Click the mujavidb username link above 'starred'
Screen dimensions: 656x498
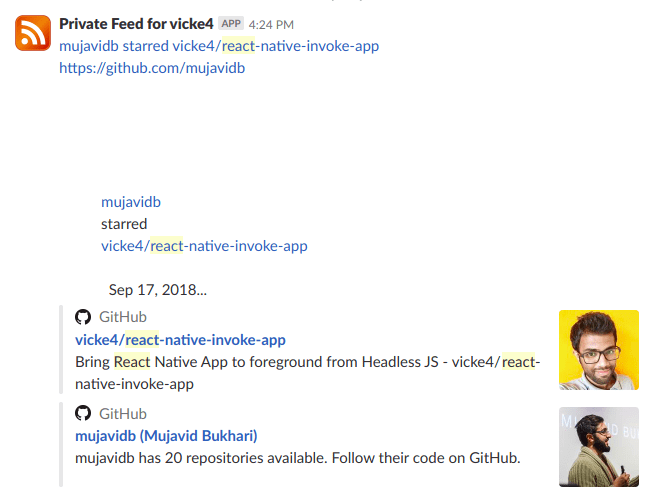131,202
